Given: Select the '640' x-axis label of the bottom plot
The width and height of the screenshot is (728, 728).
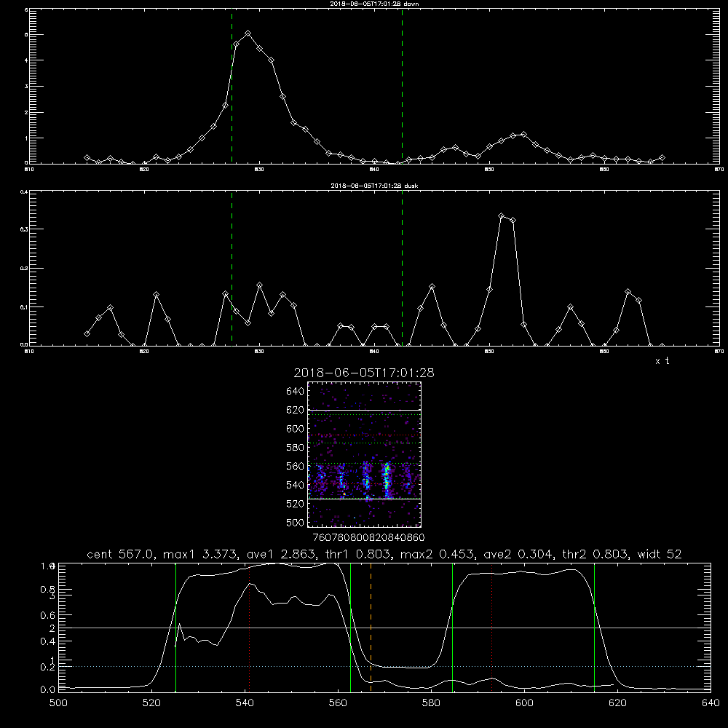Looking at the screenshot, I should click(711, 703).
